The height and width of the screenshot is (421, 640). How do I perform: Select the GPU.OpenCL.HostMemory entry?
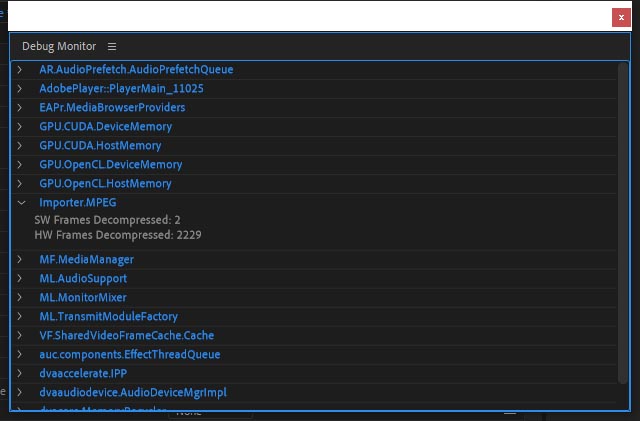105,183
